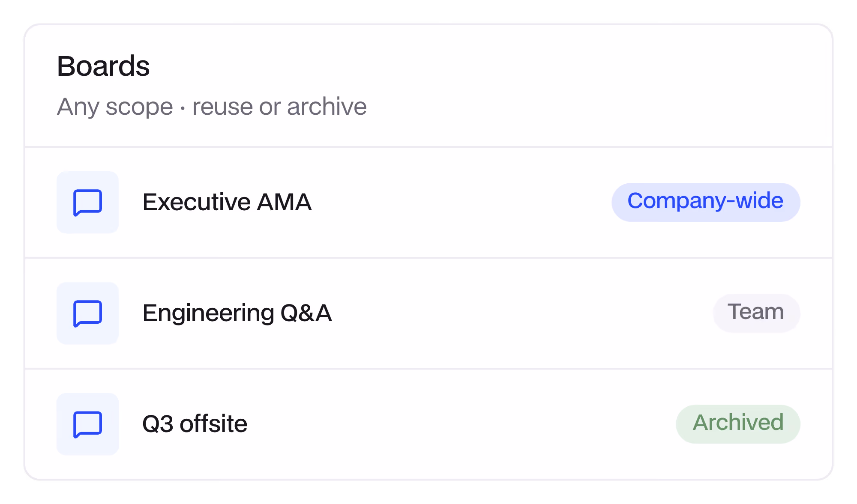
Task: Open the Engineering Q&A board title
Action: click(x=237, y=313)
